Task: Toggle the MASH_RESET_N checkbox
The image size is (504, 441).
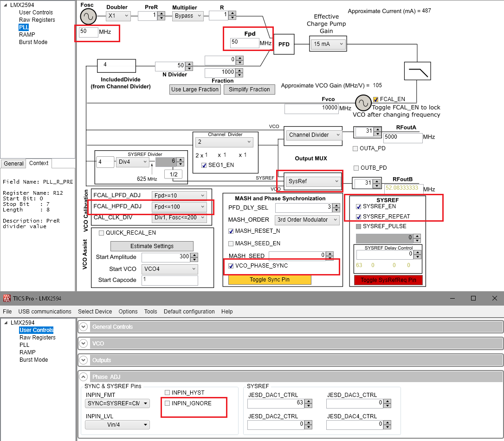Action: [x=231, y=231]
